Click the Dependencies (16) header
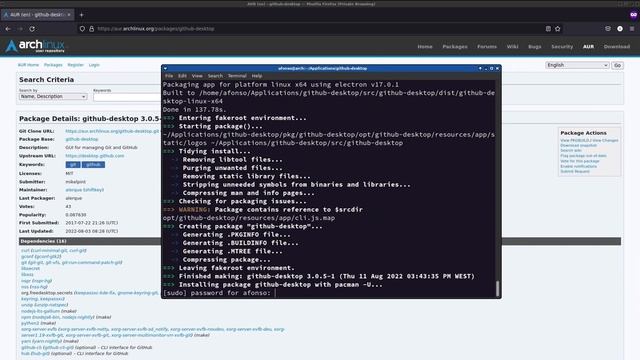The height and width of the screenshot is (360, 640). pos(320,242)
